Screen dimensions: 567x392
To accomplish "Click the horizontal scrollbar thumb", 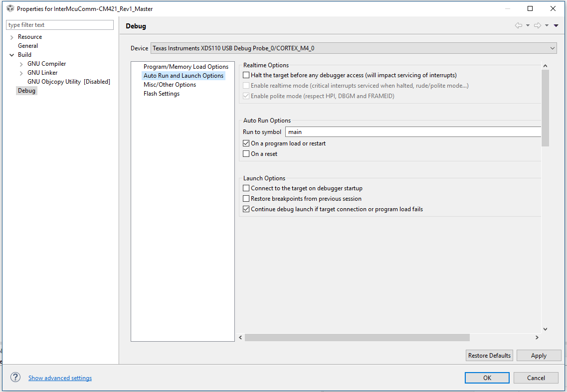I will tap(357, 337).
